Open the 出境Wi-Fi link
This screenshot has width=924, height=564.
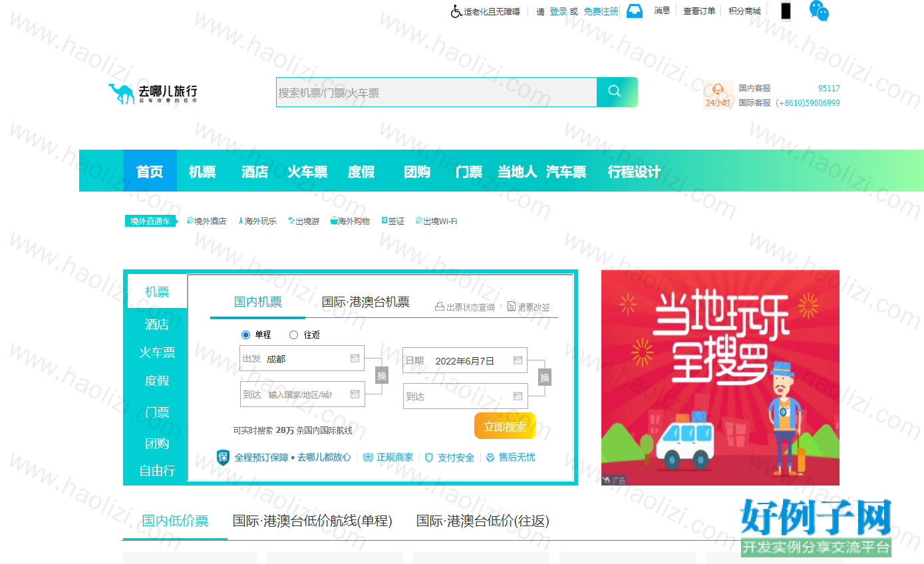click(436, 221)
